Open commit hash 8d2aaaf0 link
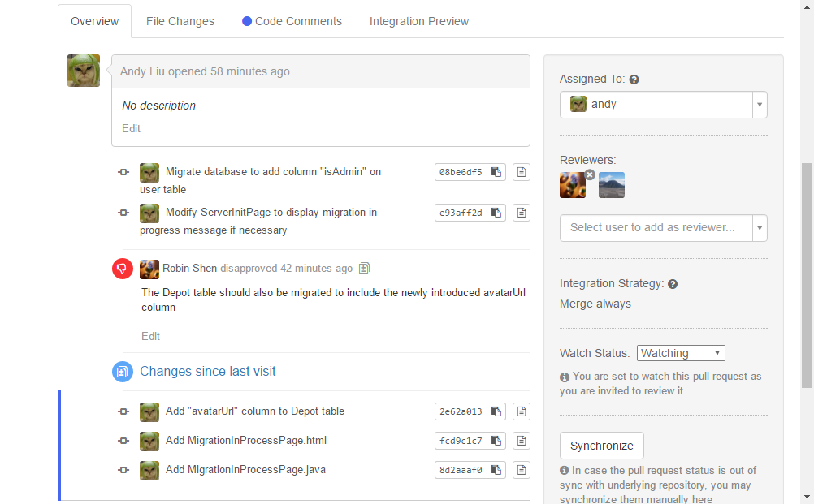Image resolution: width=814 pixels, height=504 pixels. (x=461, y=470)
